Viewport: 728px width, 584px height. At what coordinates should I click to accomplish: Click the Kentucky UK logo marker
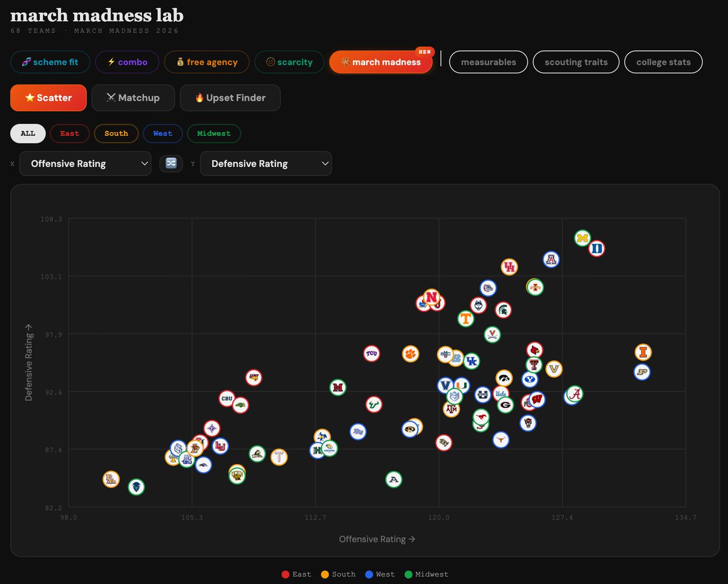[471, 361]
